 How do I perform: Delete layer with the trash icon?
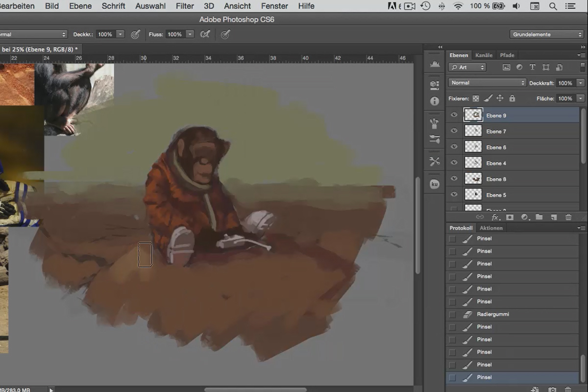click(x=568, y=217)
